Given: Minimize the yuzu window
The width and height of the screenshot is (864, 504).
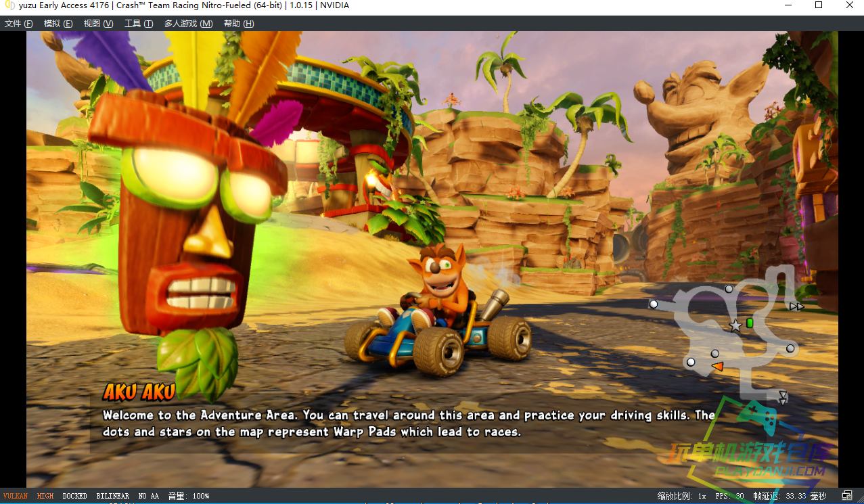Looking at the screenshot, I should [x=787, y=5].
